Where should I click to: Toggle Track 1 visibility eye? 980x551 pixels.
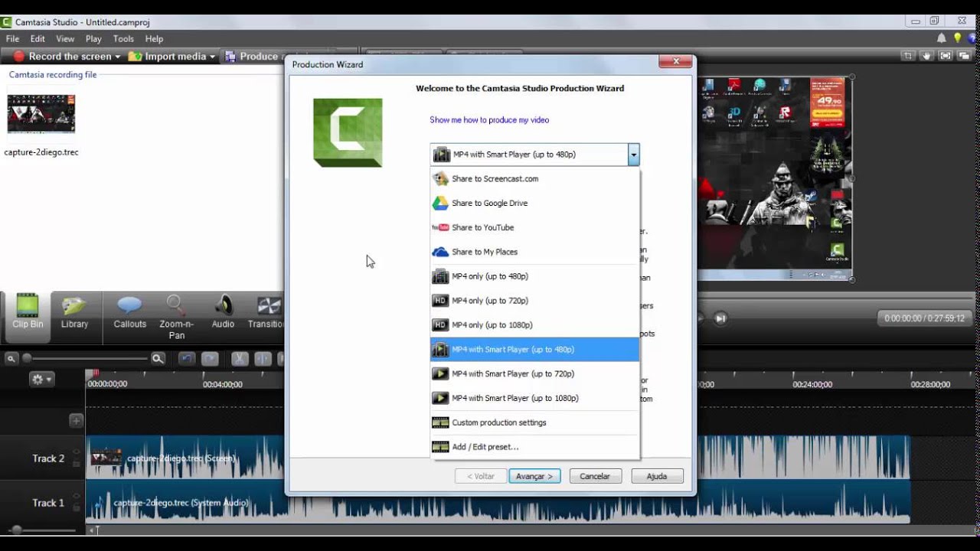click(76, 497)
